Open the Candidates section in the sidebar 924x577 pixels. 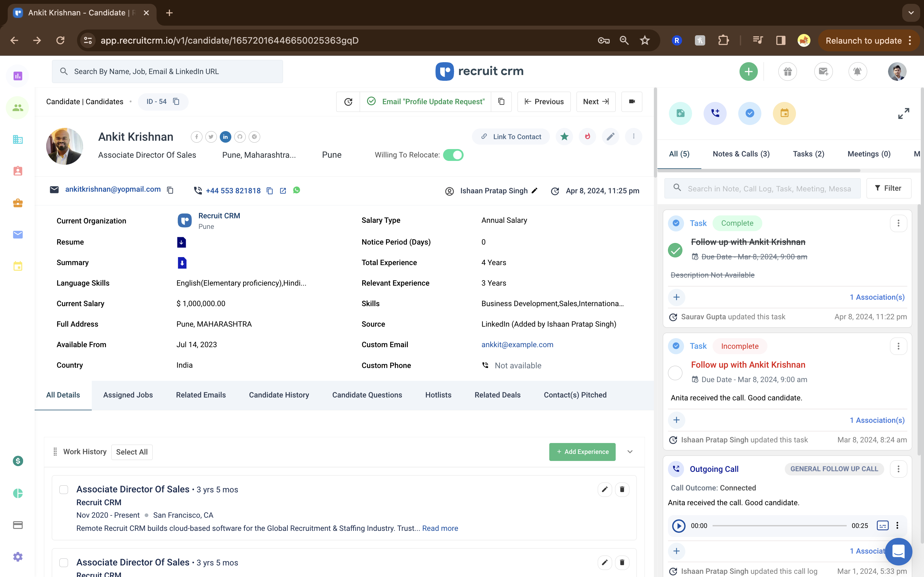pyautogui.click(x=18, y=107)
